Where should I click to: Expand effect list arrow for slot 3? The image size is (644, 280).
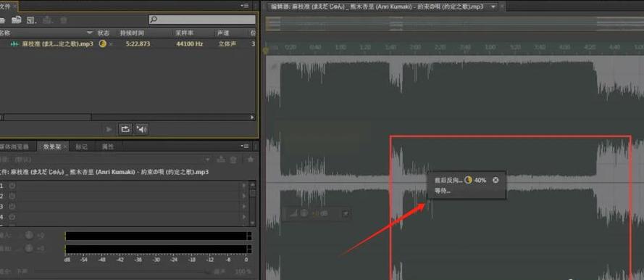pos(245,207)
